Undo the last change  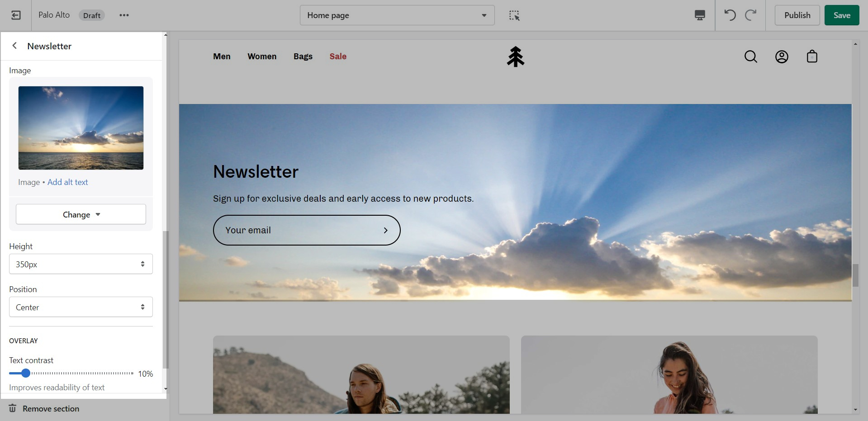(730, 15)
